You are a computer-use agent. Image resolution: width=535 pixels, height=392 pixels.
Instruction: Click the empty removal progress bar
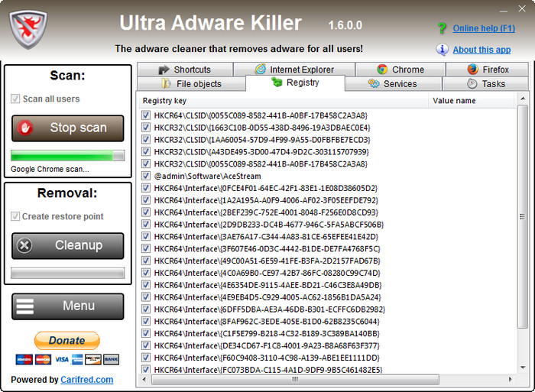(67, 273)
